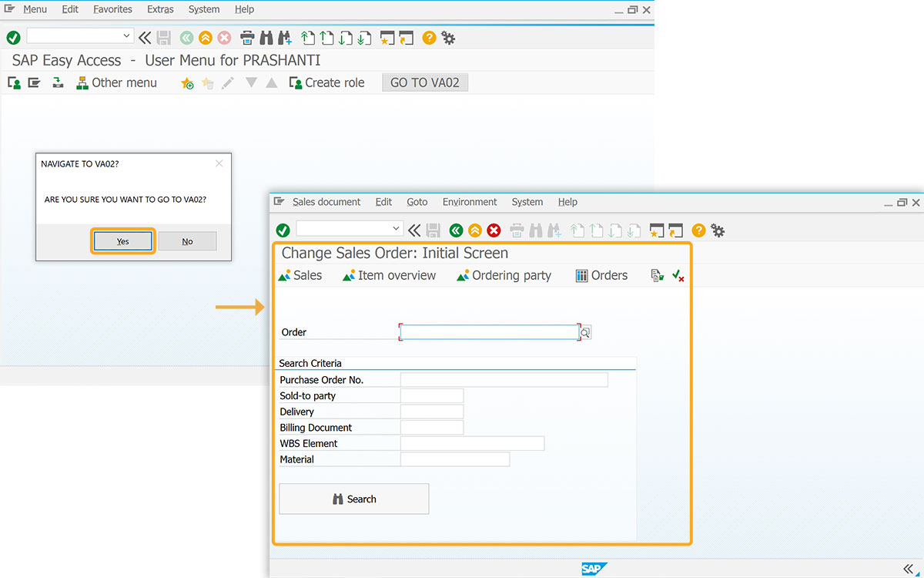Screen dimensions: 924x578
Task: Open search help beside Order field
Action: pos(585,332)
